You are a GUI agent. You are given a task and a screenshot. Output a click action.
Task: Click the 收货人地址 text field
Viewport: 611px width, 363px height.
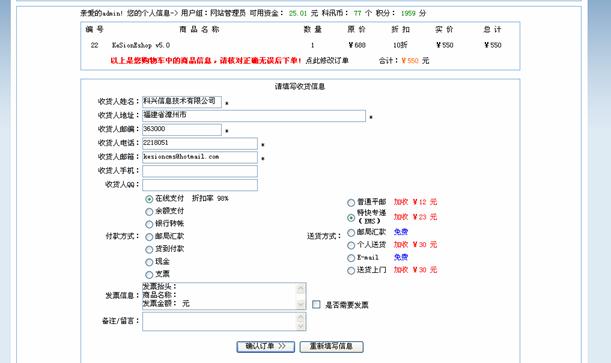coord(254,116)
